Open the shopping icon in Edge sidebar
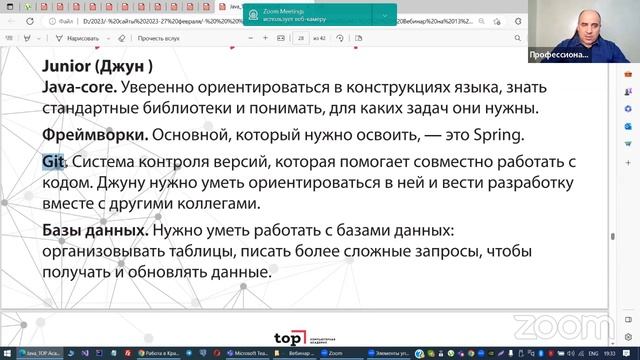Image resolution: width=640 pixels, height=360 pixels. [628, 144]
